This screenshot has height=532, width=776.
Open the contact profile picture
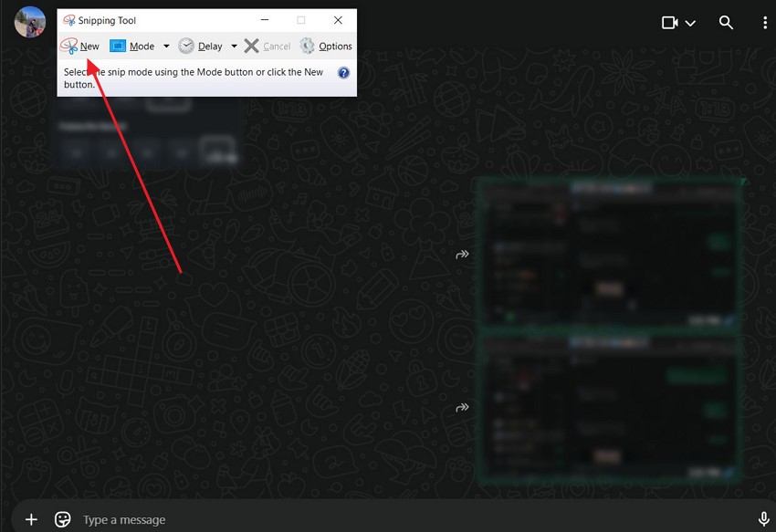coord(30,22)
